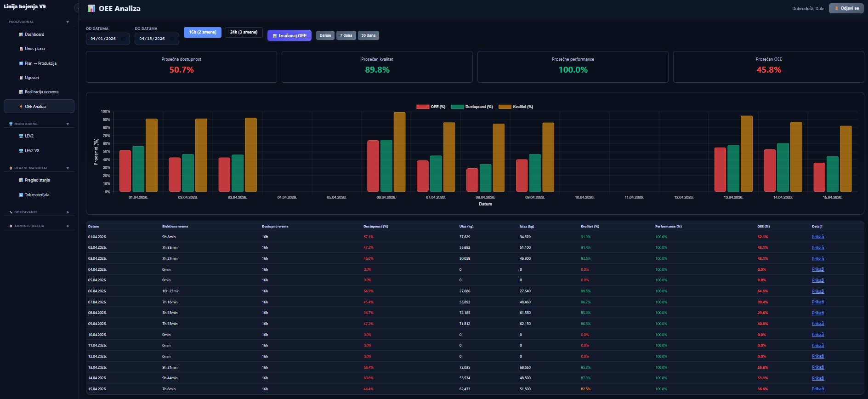Click the 10h 23min effective time cell
Screen dimensions: 868x399
(171, 291)
